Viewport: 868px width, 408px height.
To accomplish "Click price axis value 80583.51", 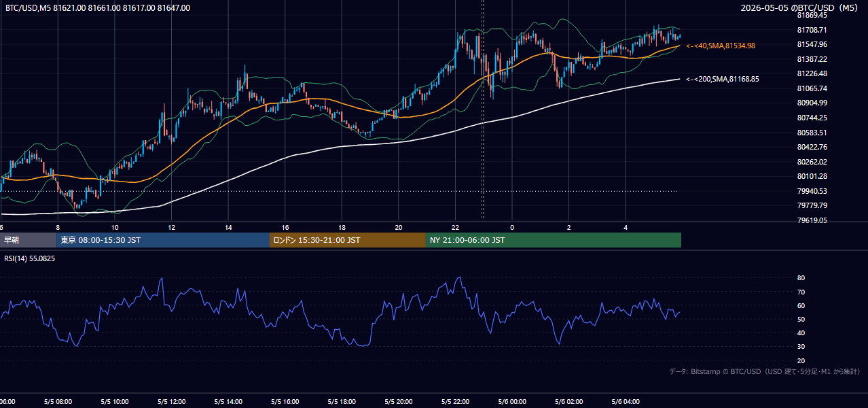I will [812, 133].
